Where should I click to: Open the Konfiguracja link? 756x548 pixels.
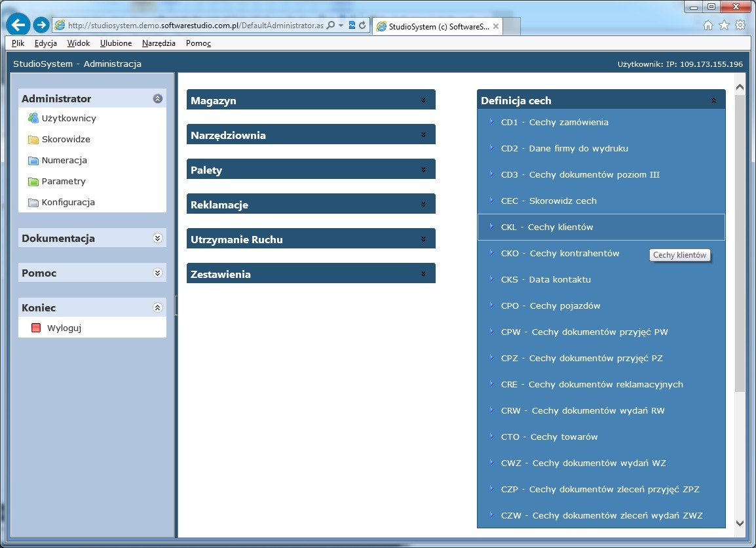68,203
